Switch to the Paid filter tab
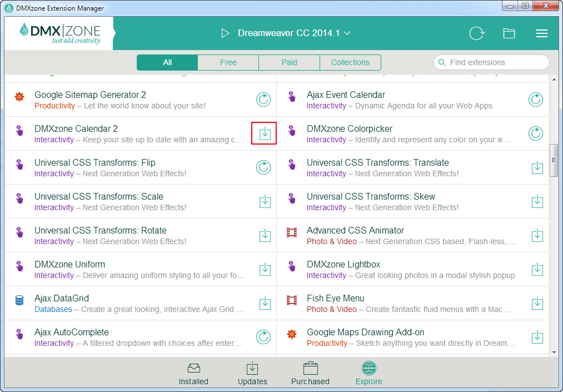Image resolution: width=563 pixels, height=392 pixels. click(290, 62)
